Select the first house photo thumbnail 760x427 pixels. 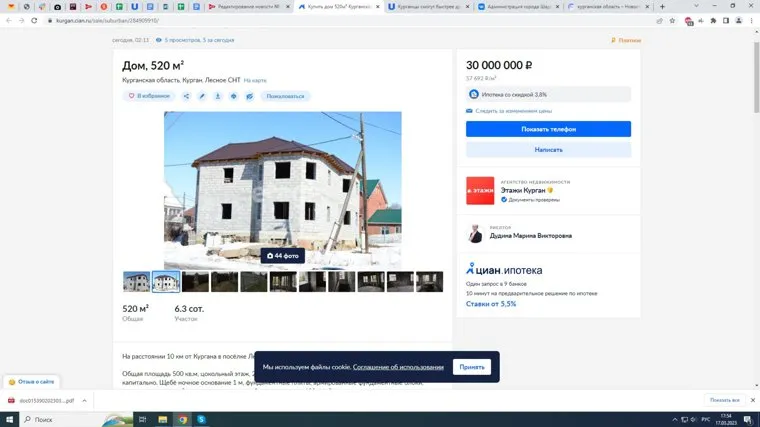(x=136, y=282)
